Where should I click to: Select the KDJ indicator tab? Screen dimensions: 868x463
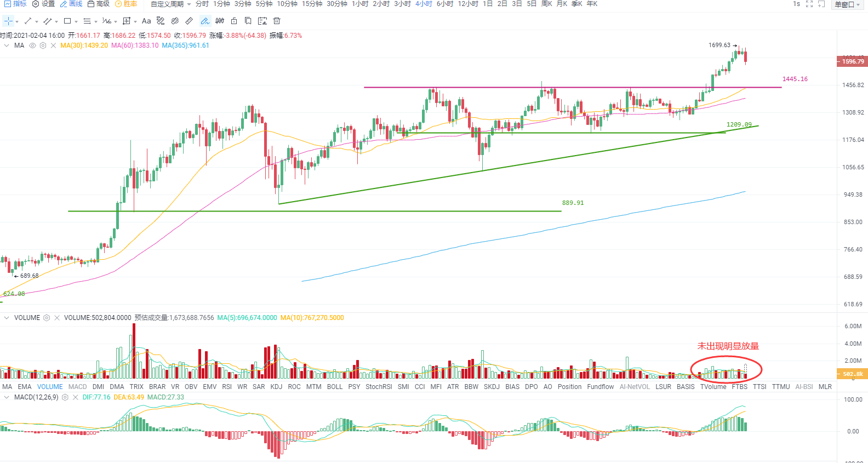tap(276, 387)
